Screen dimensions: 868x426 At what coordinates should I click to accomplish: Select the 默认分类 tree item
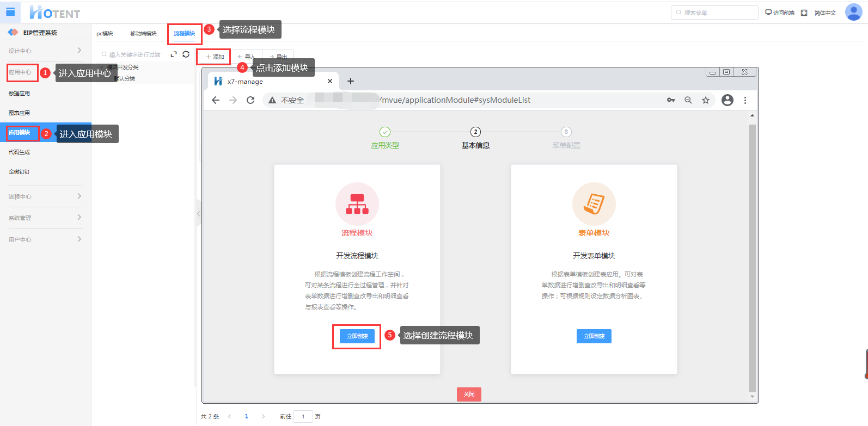(125, 79)
